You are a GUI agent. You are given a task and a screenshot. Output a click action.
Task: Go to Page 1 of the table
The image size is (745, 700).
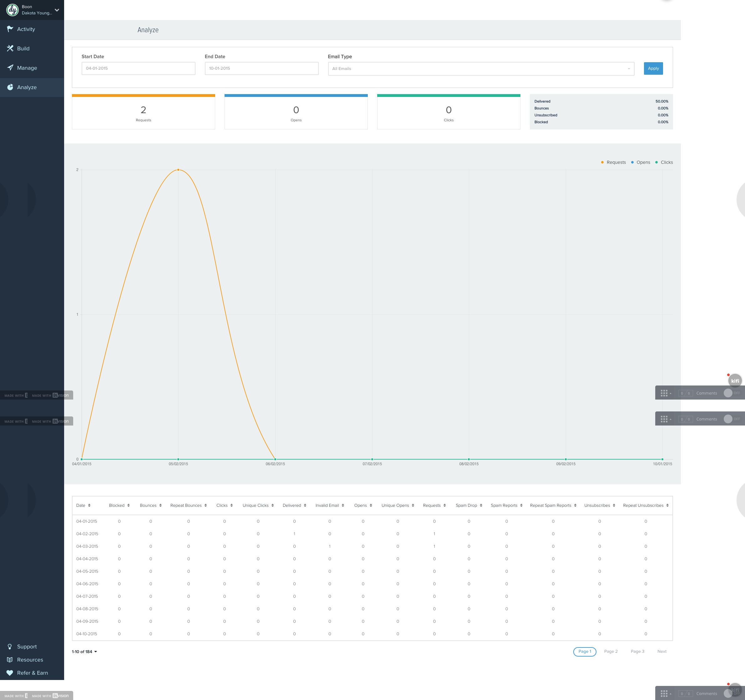[585, 651]
